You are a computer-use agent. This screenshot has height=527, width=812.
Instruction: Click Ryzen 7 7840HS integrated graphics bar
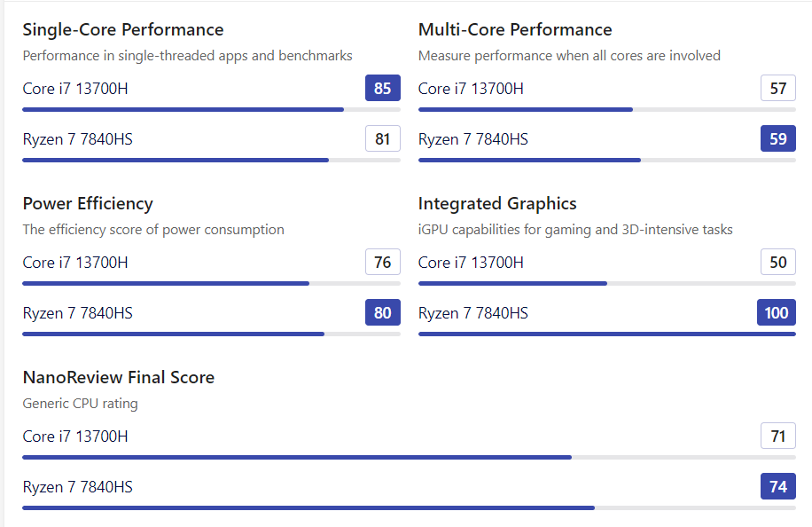coord(606,334)
